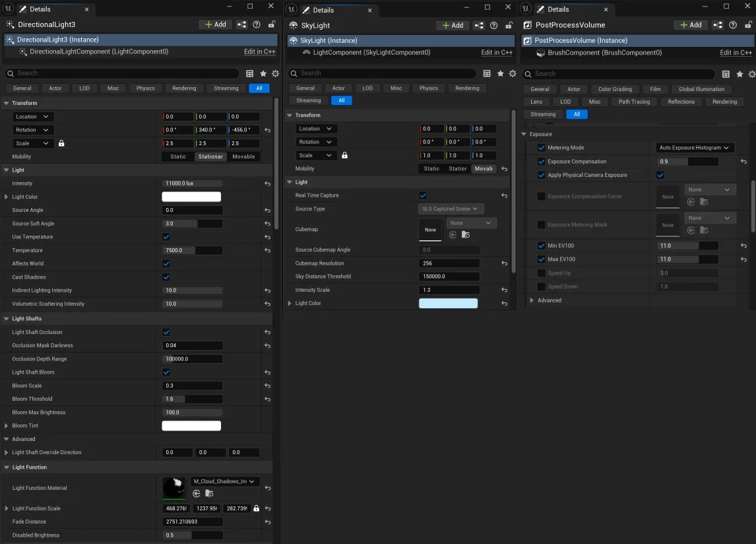Switch to Rendering tab in DirectionalLight3 panel

click(184, 88)
